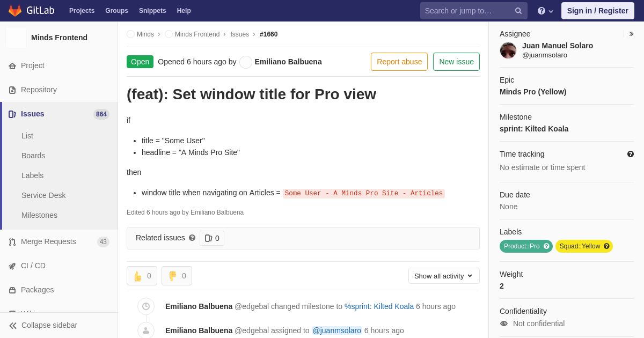Click Minds Frontend project avatar in sidebar
The image size is (644, 338).
16,38
